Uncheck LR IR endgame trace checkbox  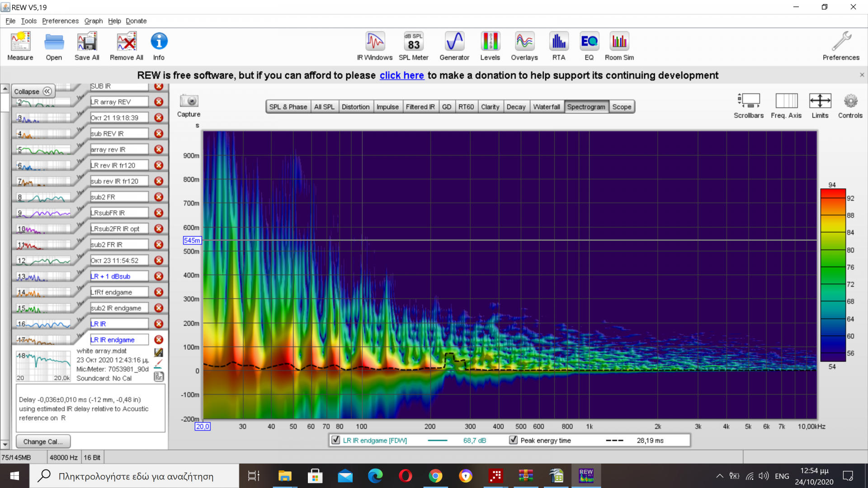pos(335,440)
